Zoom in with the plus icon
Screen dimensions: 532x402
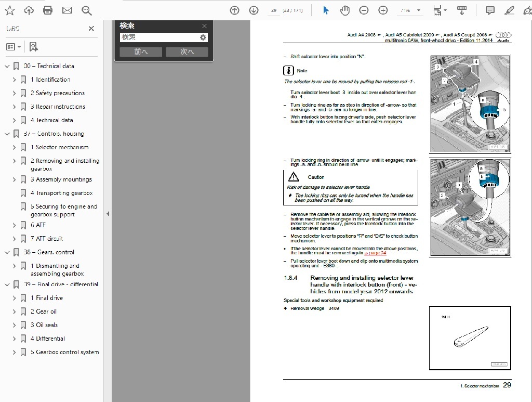[383, 10]
